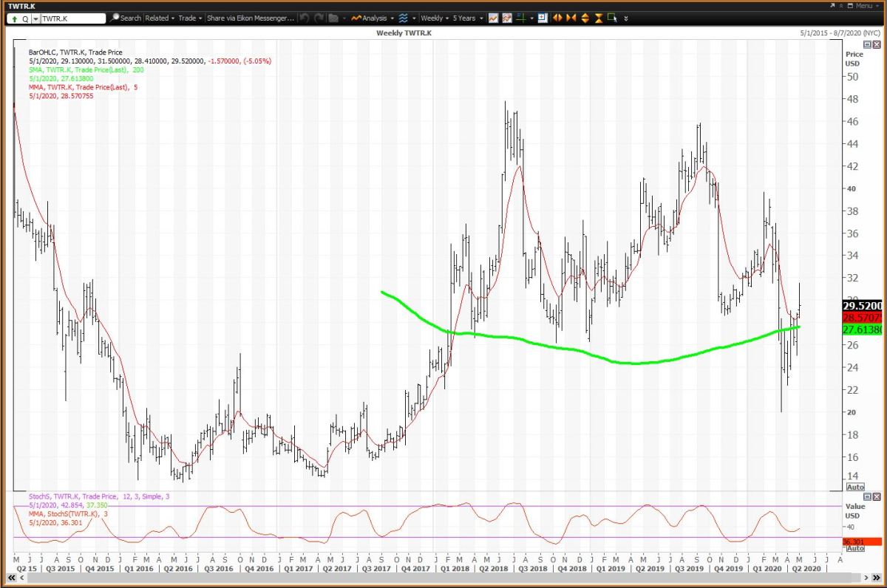Click Share via Eikon Messenger

[x=250, y=18]
